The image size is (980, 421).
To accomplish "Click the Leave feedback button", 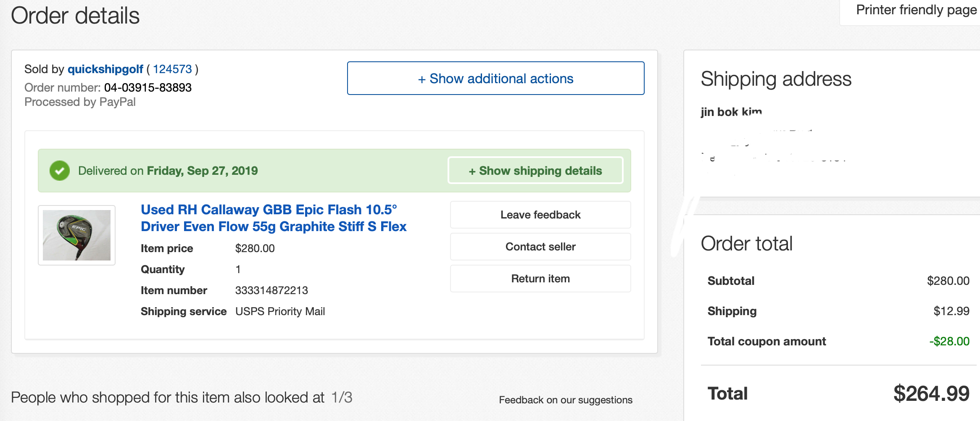I will [540, 215].
